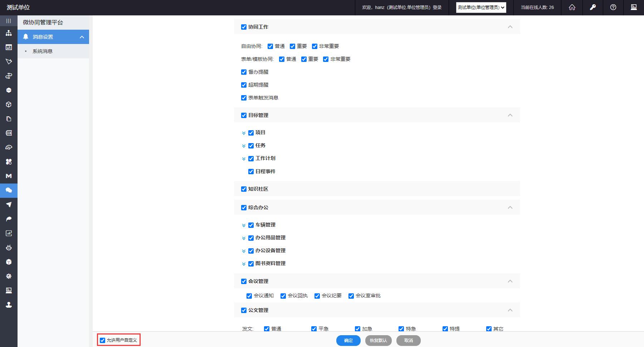The height and width of the screenshot is (347, 644).
Task: Open the gear settings sidebar icon
Action: [9, 276]
